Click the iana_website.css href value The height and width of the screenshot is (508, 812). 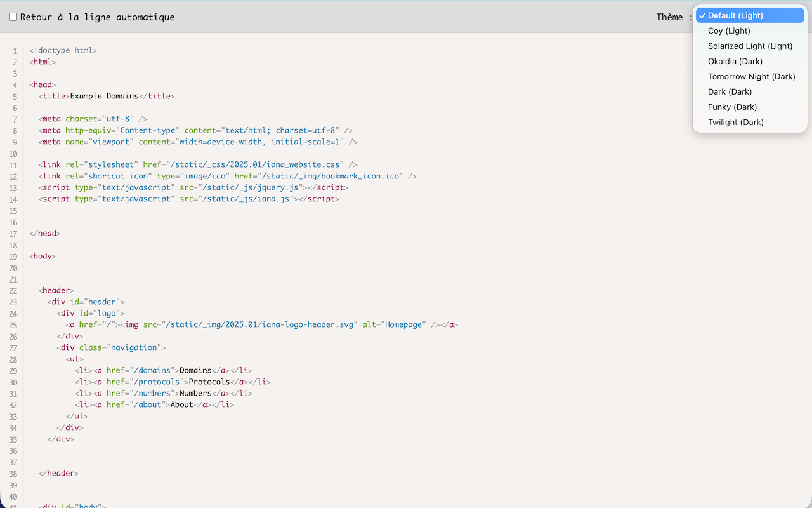click(x=254, y=164)
